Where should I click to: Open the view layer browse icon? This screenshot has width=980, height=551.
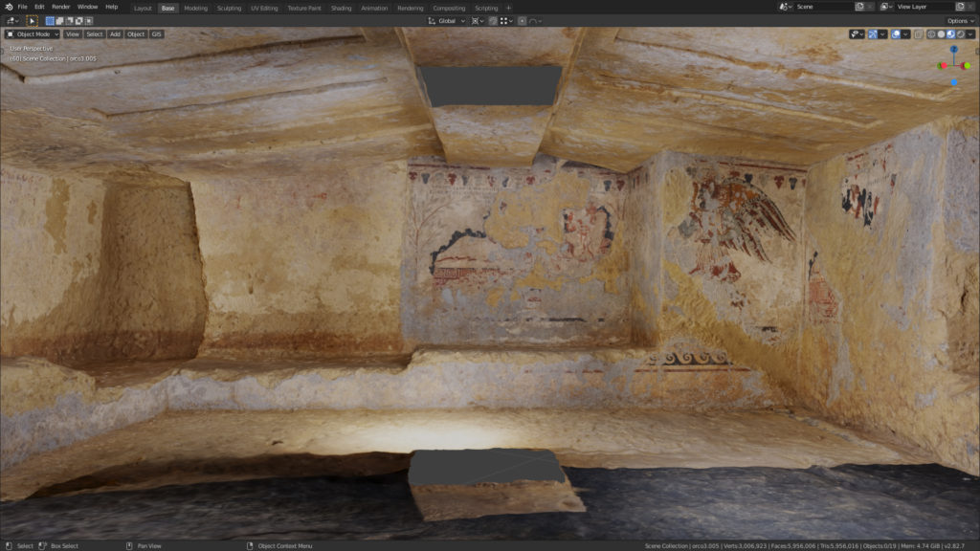[886, 7]
